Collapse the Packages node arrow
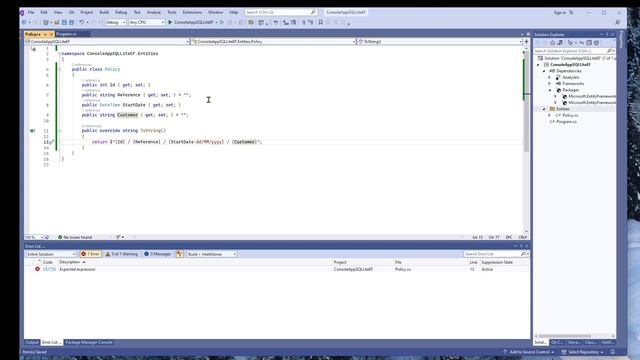Screen dimensions: 640x360 point(549,90)
